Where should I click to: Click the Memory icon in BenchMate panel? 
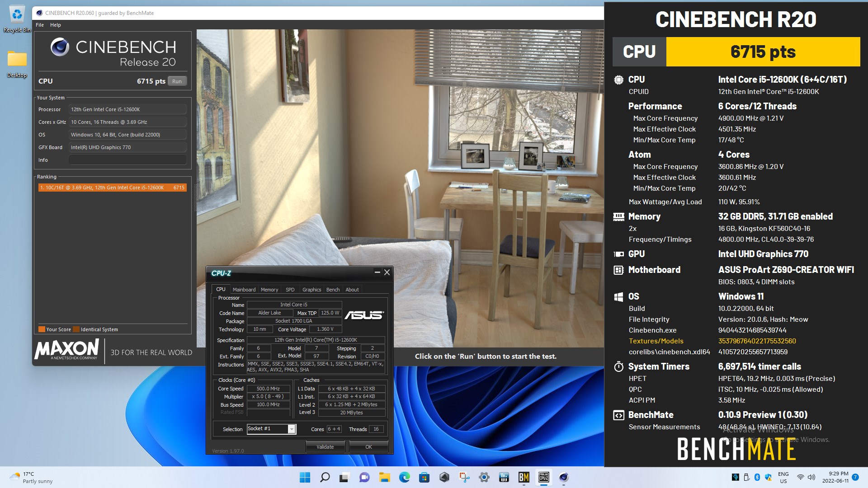tap(618, 217)
